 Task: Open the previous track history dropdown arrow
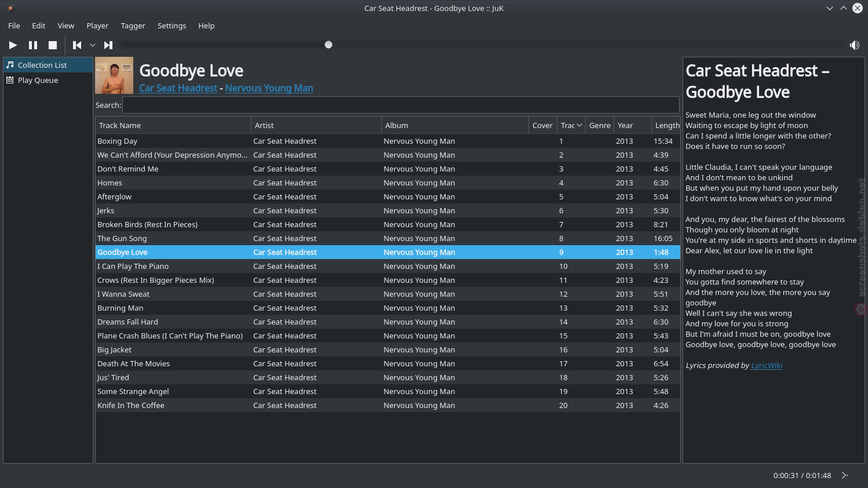[x=92, y=45]
